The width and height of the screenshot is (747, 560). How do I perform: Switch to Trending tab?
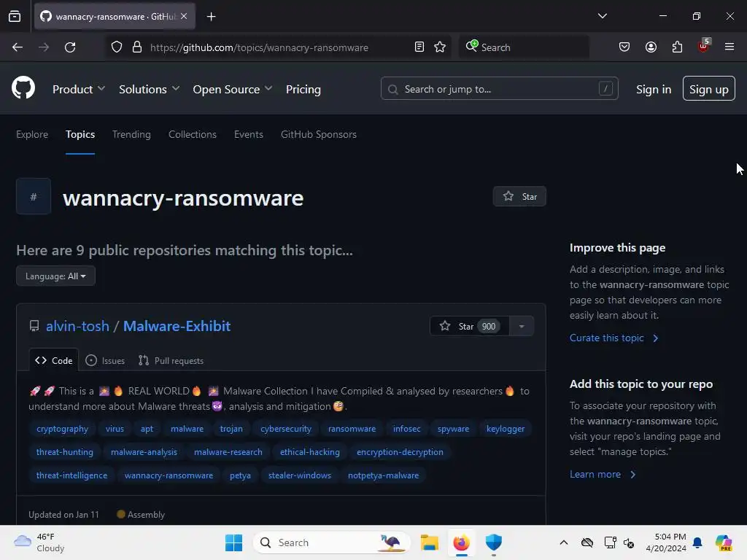[x=131, y=134]
